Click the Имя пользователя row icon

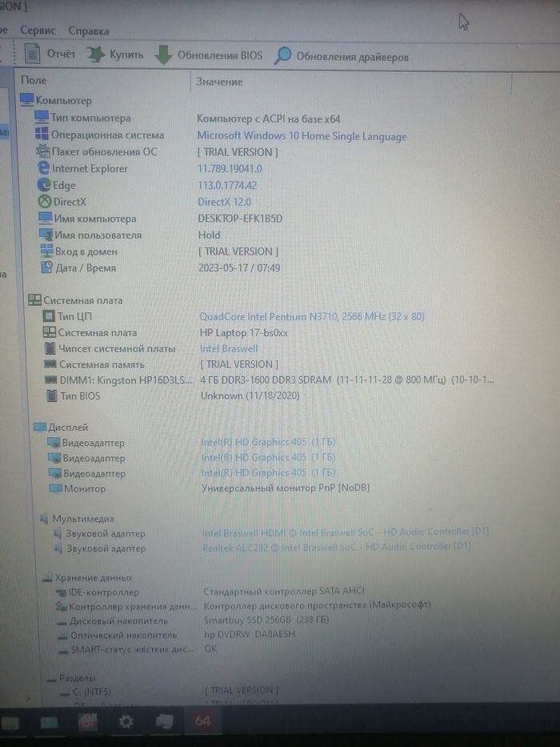pyautogui.click(x=46, y=235)
